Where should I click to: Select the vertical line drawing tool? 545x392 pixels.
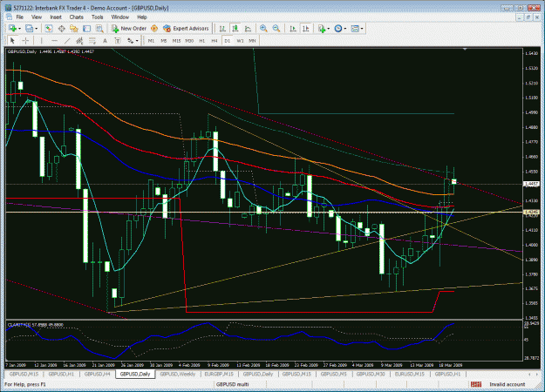41,41
